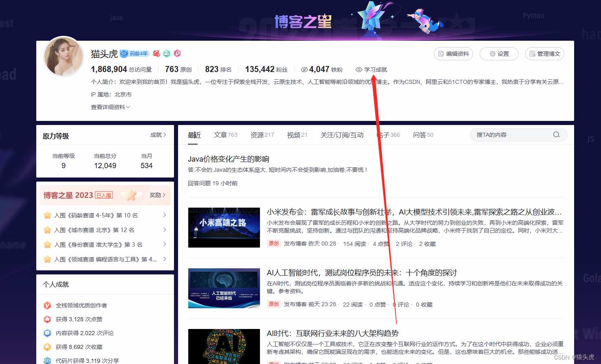Click the 763 原创 statistic
The width and height of the screenshot is (601, 364).
click(178, 69)
